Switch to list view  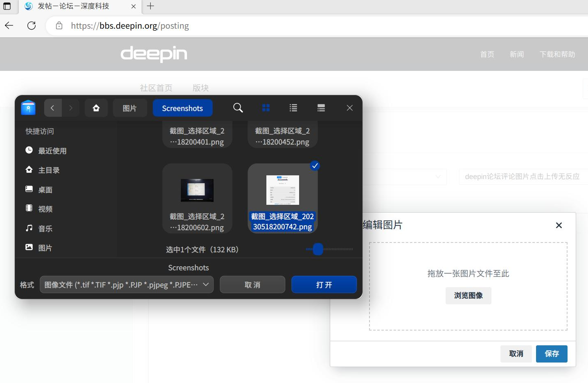tap(293, 108)
